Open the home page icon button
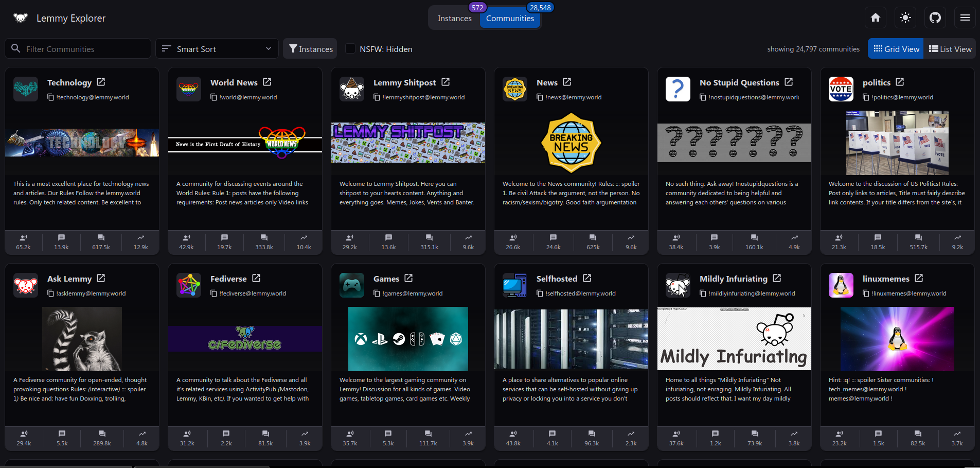980x468 pixels. coord(876,18)
